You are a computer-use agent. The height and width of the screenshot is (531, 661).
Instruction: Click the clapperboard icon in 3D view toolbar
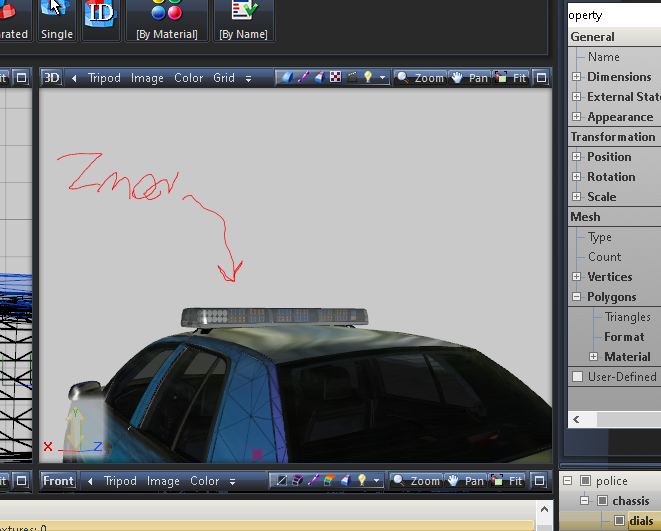[352, 78]
